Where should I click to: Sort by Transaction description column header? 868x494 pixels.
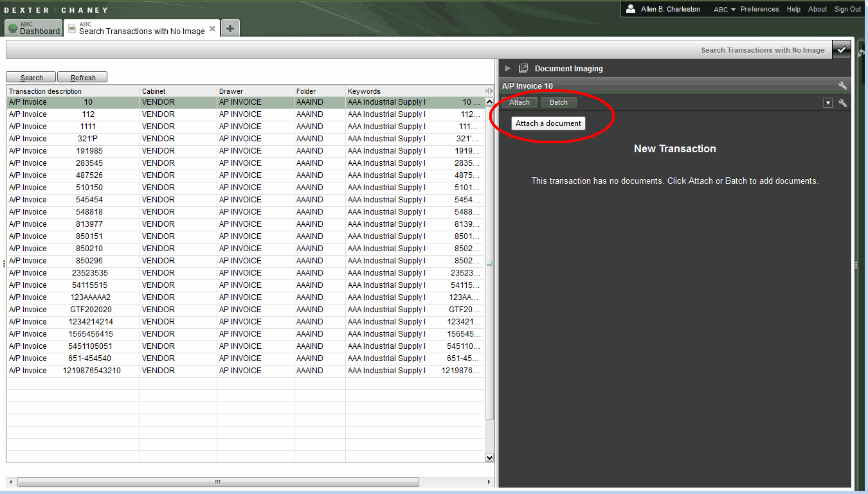pyautogui.click(x=73, y=91)
